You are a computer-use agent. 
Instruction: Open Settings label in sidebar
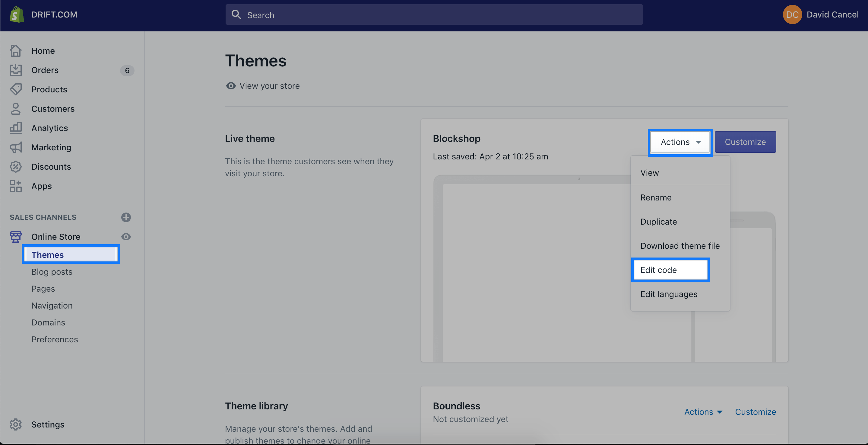click(x=48, y=424)
